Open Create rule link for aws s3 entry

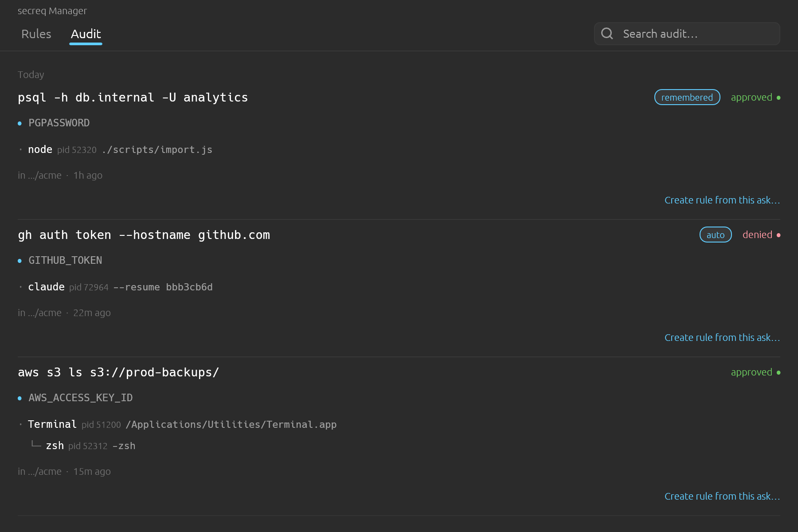(722, 496)
